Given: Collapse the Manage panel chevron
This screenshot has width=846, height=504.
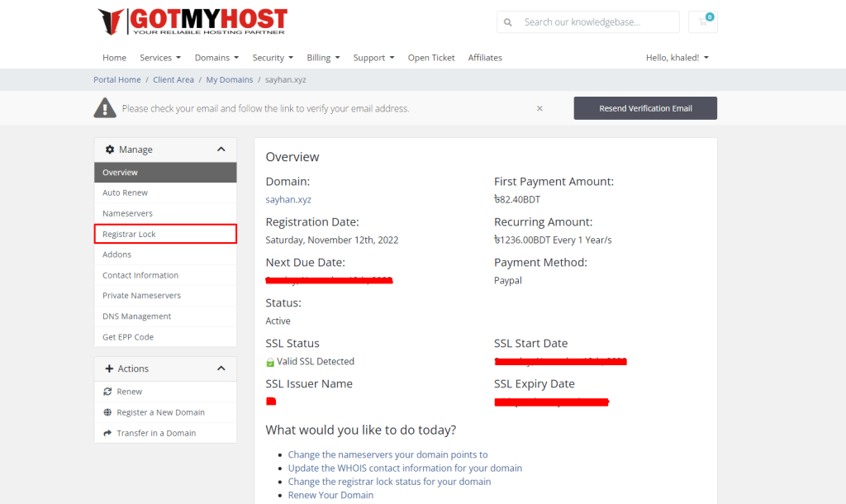Looking at the screenshot, I should (221, 150).
